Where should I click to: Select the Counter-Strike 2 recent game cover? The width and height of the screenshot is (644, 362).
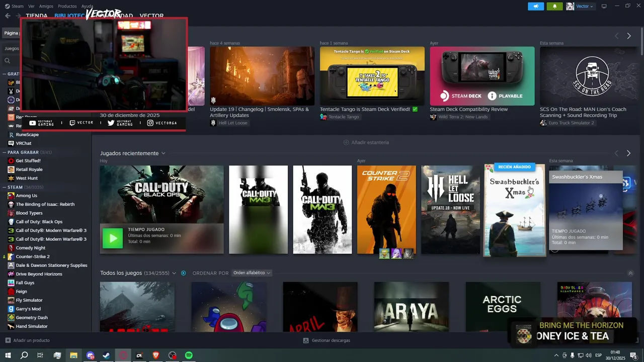tap(386, 210)
